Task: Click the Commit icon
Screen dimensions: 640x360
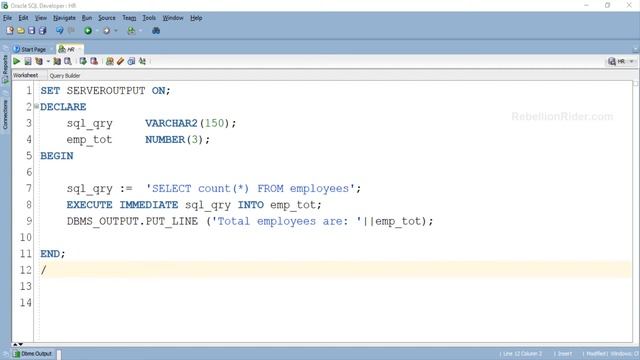Action: (83, 61)
